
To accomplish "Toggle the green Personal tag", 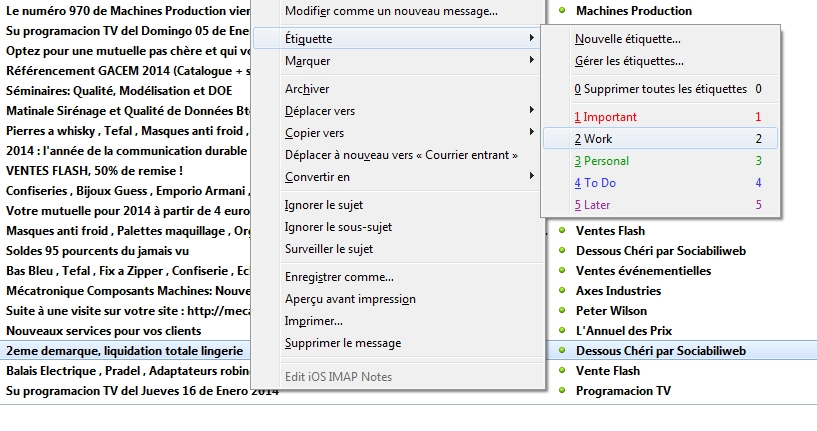I will [605, 161].
